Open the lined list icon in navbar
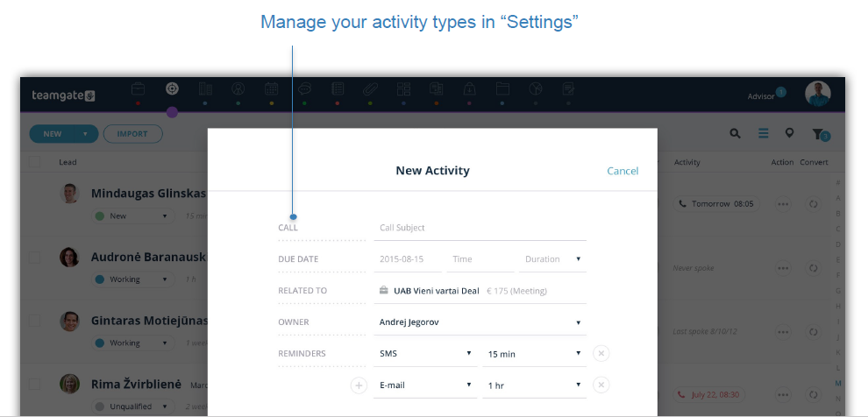This screenshot has height=417, width=868. pos(338,88)
